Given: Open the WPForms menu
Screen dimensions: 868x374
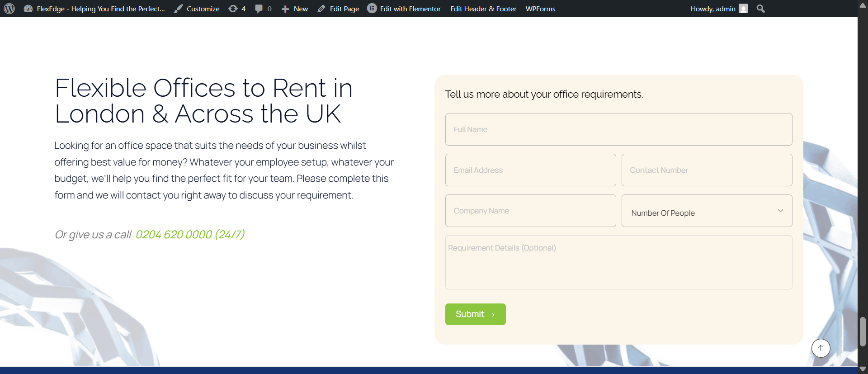Looking at the screenshot, I should pyautogui.click(x=540, y=9).
